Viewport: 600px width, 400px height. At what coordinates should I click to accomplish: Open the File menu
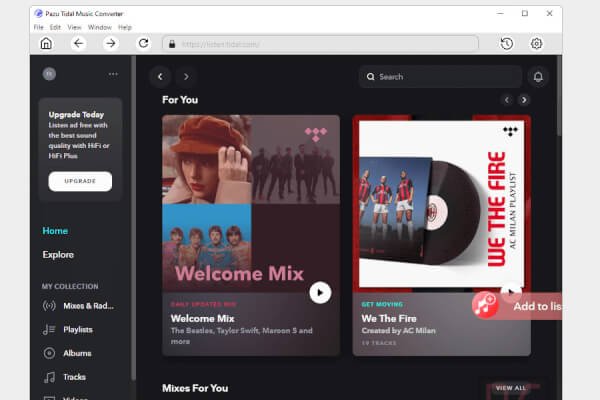tap(38, 27)
